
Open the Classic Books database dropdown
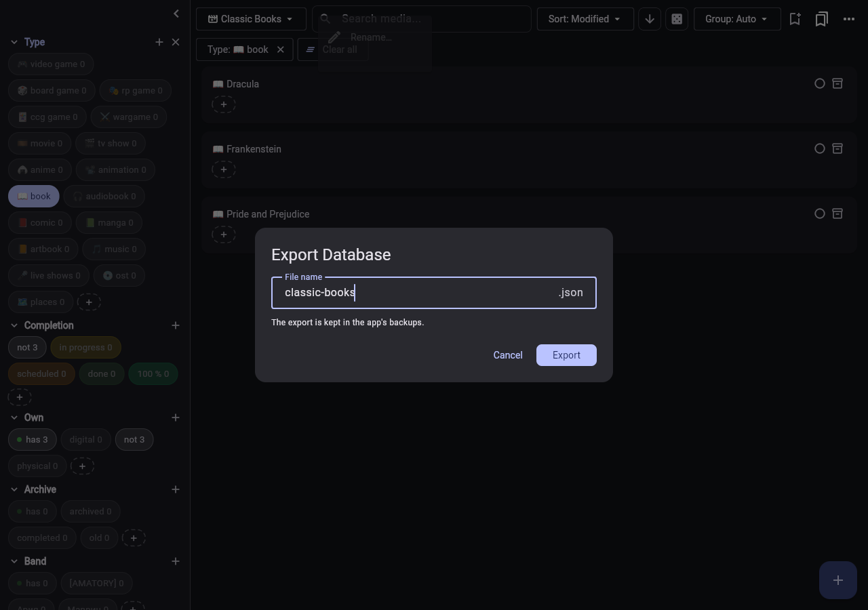(x=251, y=19)
